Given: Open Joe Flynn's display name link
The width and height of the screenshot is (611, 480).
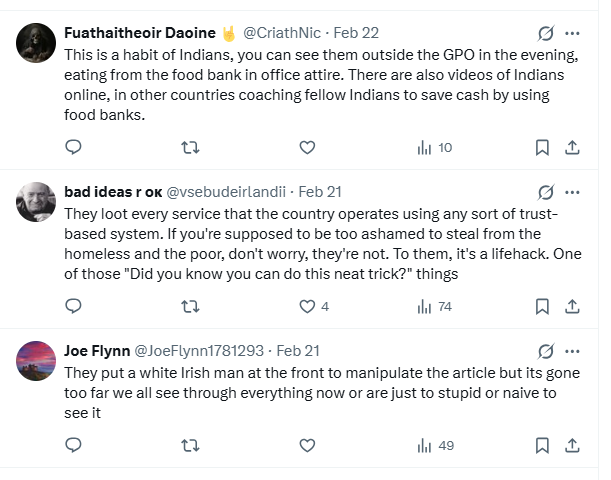Looking at the screenshot, I should [x=96, y=350].
